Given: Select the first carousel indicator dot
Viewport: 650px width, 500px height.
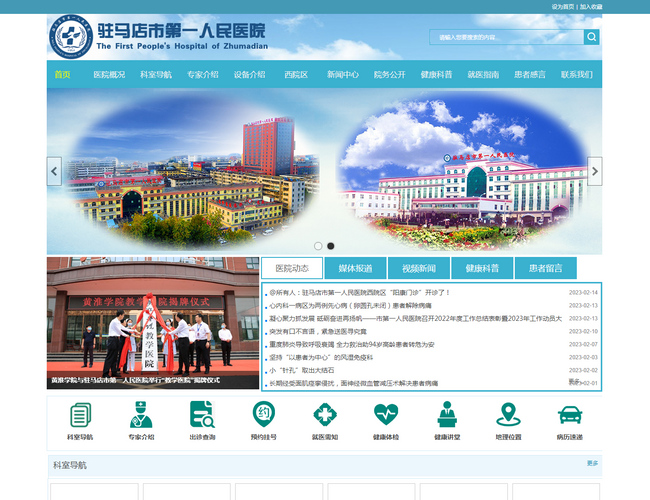Looking at the screenshot, I should click(x=318, y=245).
